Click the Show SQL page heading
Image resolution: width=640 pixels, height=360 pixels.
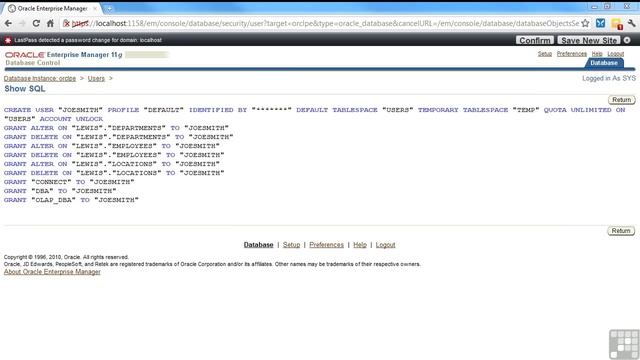pyautogui.click(x=24, y=89)
